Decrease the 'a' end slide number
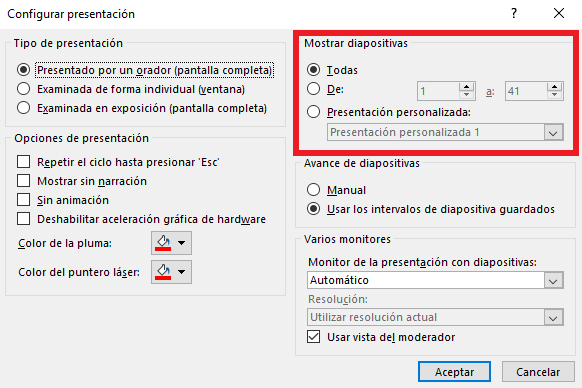 coord(555,95)
